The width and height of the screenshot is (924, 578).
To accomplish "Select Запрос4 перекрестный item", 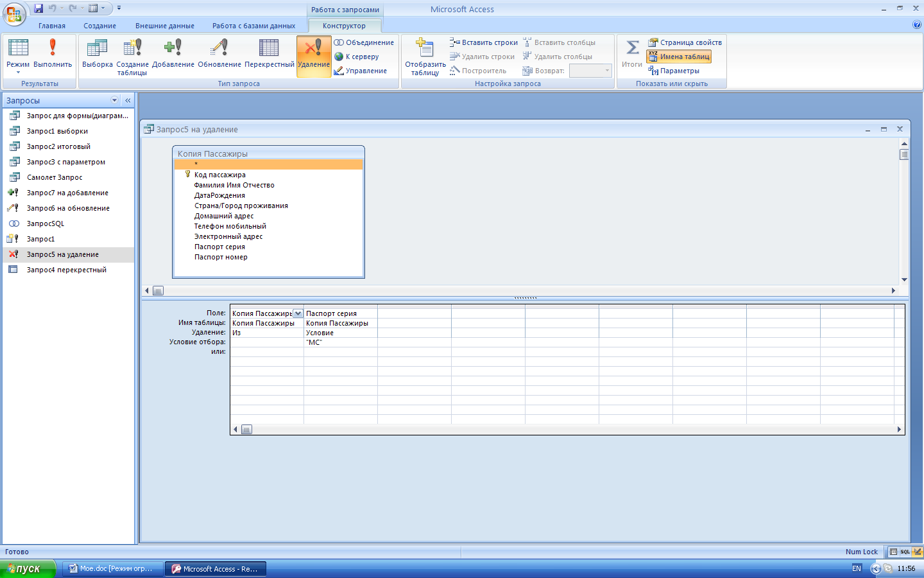I will 68,270.
